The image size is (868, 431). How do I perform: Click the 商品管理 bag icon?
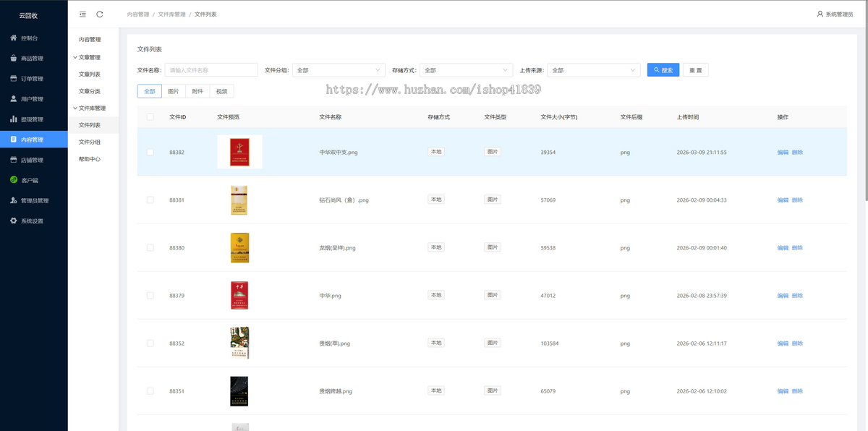[x=14, y=58]
